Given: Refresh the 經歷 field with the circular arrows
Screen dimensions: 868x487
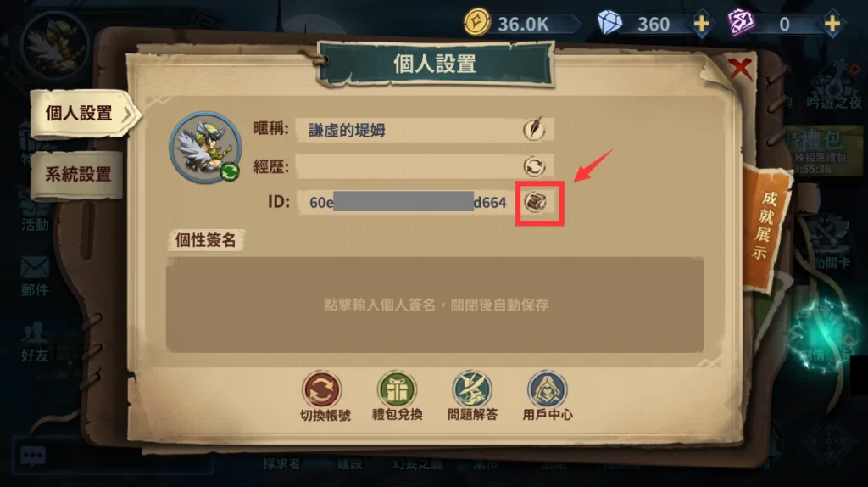Looking at the screenshot, I should [x=535, y=166].
